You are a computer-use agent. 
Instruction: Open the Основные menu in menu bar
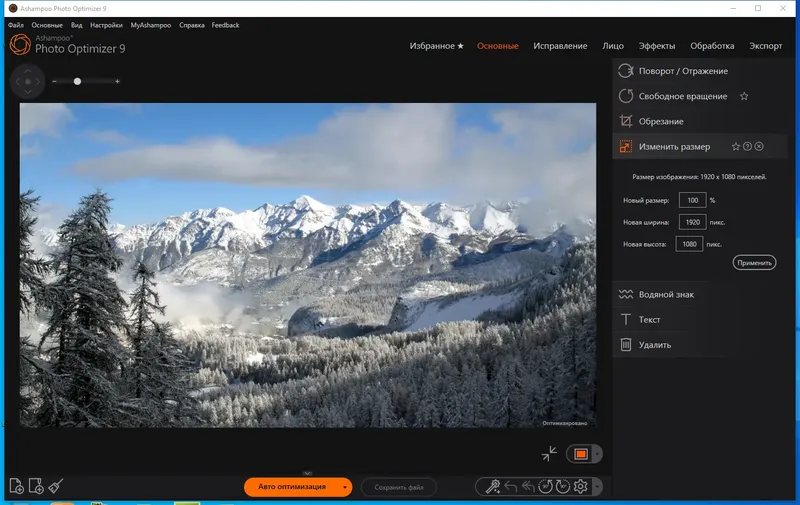(x=47, y=25)
